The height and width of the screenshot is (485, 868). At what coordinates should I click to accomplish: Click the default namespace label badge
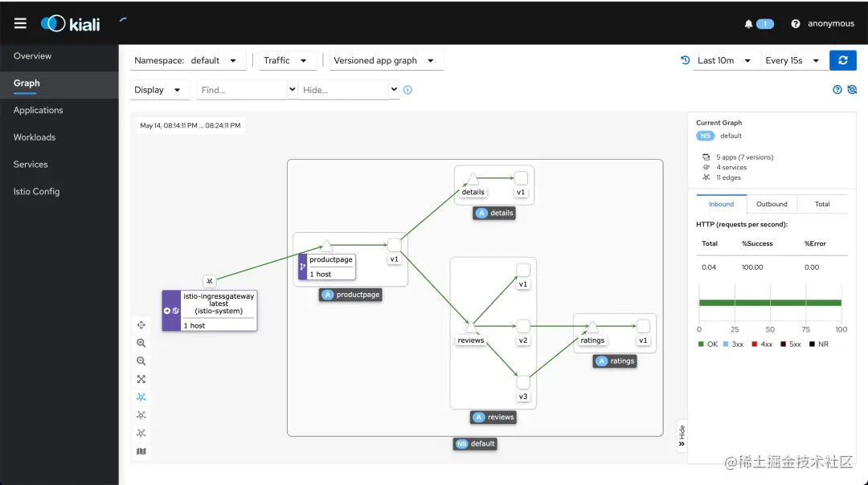click(x=475, y=443)
